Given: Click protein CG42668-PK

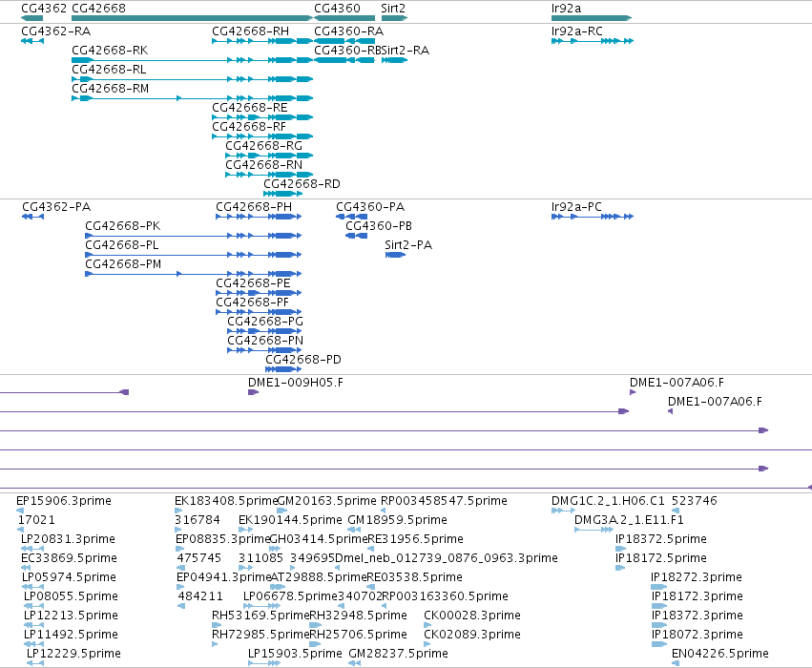Looking at the screenshot, I should [123, 226].
